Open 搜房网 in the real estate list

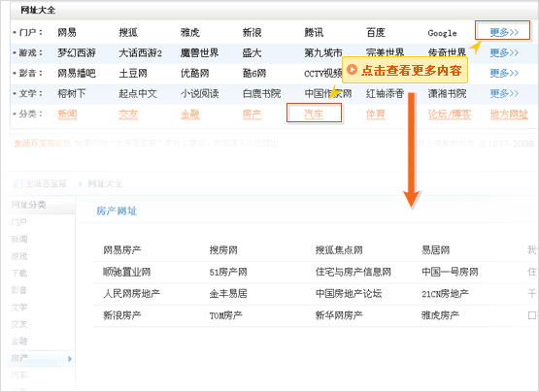coord(223,249)
